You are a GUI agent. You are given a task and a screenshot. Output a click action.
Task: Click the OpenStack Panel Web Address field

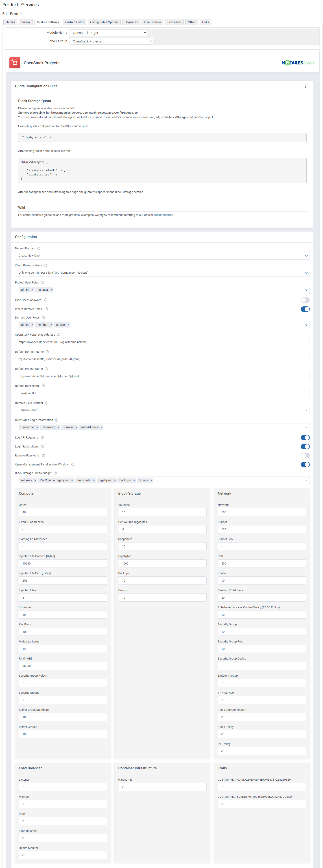click(162, 342)
